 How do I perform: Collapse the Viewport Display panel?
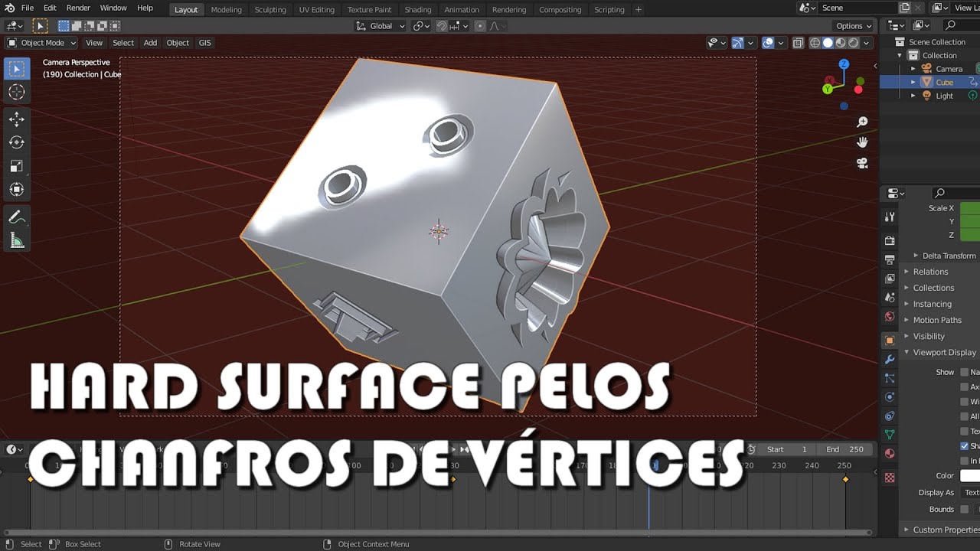(943, 352)
